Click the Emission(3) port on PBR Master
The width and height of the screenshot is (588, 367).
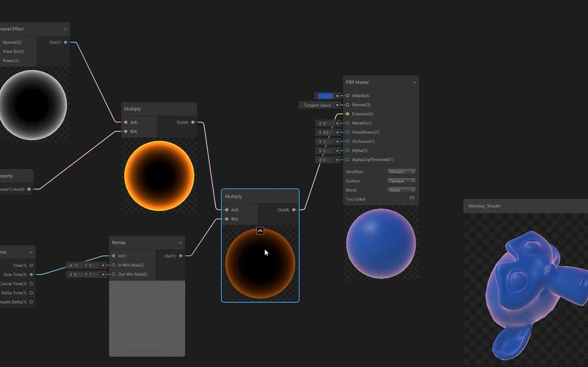coord(347,114)
